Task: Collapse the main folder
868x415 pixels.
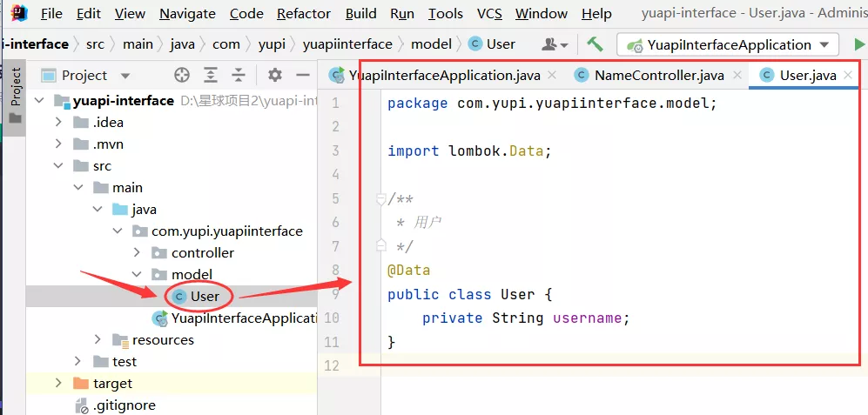Action: pyautogui.click(x=78, y=188)
